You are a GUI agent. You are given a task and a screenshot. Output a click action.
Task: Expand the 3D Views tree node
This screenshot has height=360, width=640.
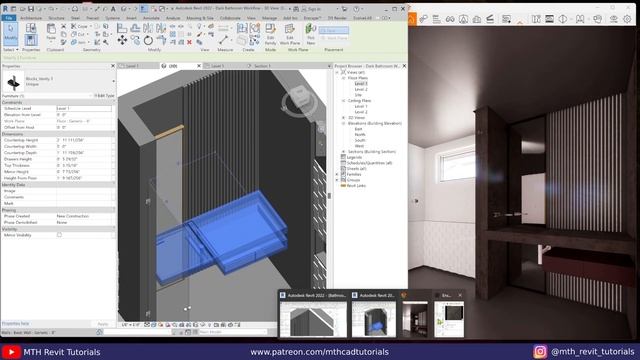343,118
